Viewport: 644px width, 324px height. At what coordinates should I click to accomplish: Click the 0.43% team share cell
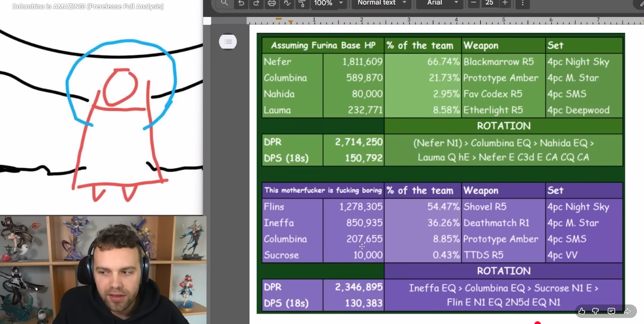[423, 255]
